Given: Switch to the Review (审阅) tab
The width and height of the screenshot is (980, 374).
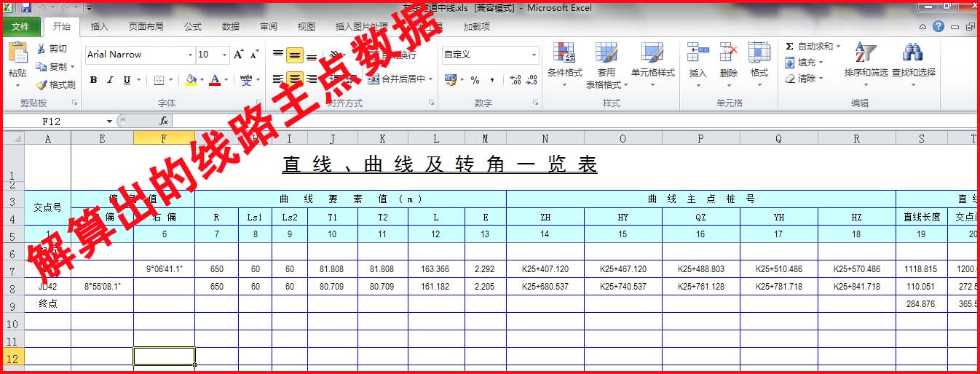Looking at the screenshot, I should [x=268, y=26].
